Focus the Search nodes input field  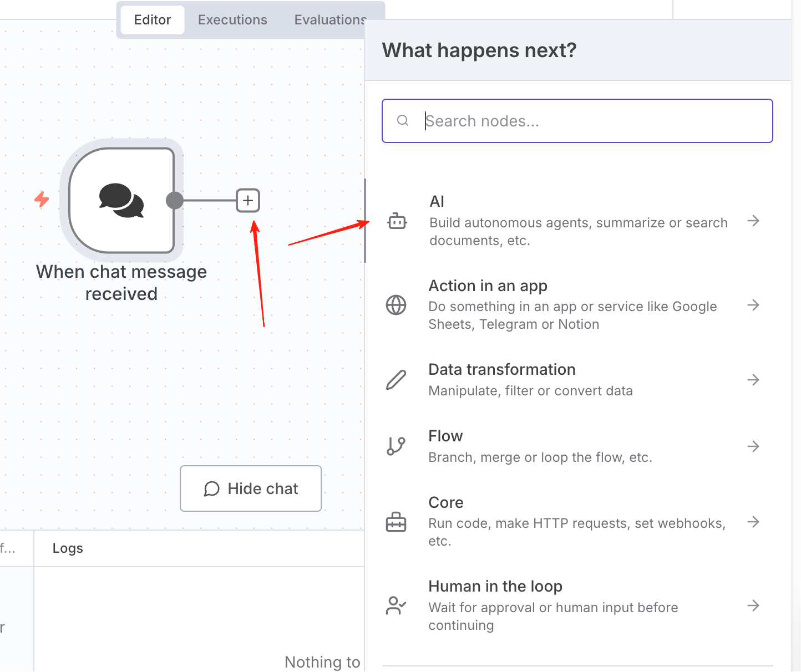tap(577, 121)
